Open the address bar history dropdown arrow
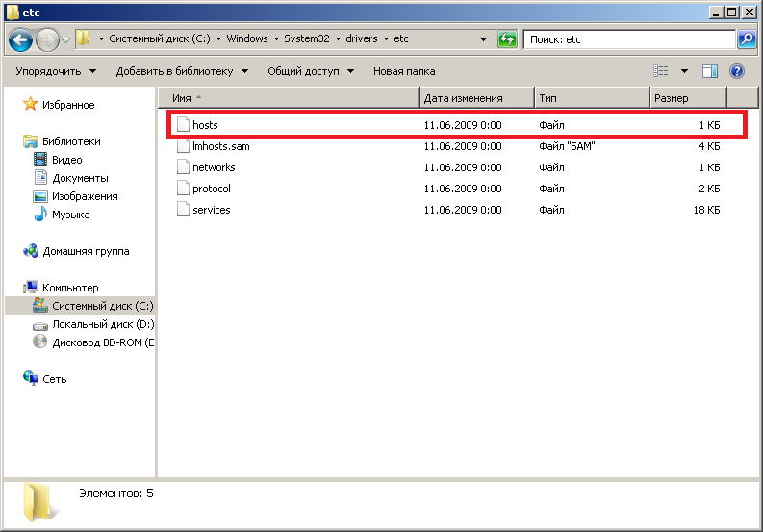Viewport: 763px width, 532px height. [x=483, y=39]
